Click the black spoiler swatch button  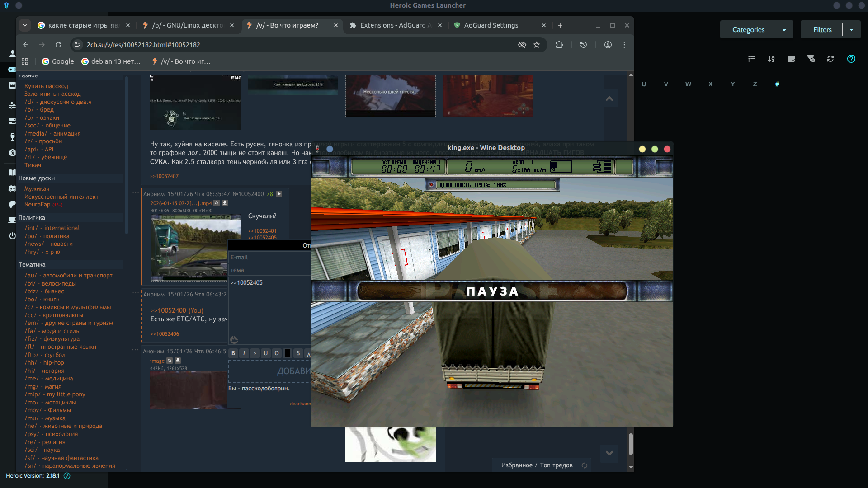coord(288,353)
